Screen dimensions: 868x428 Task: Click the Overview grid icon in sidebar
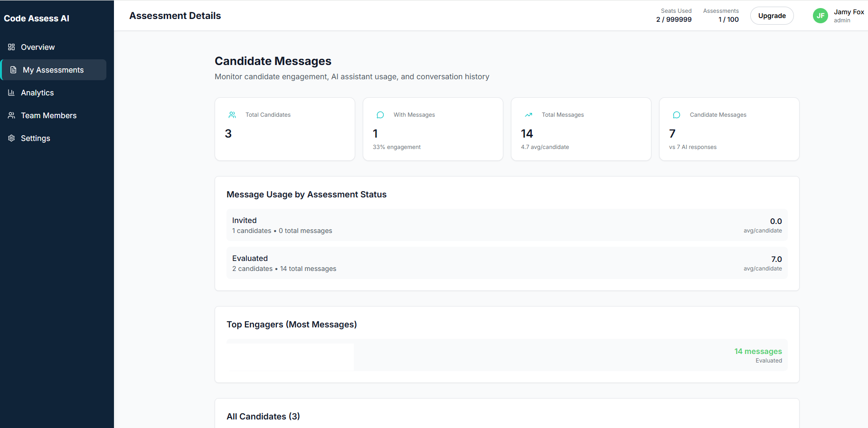tap(11, 47)
